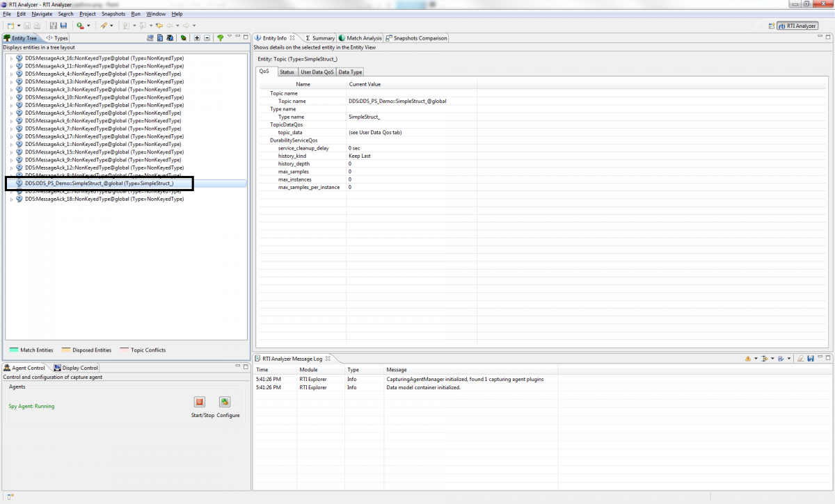The image size is (835, 504).
Task: Click the warning filter icon in Message Log toolbar
Action: pos(748,359)
